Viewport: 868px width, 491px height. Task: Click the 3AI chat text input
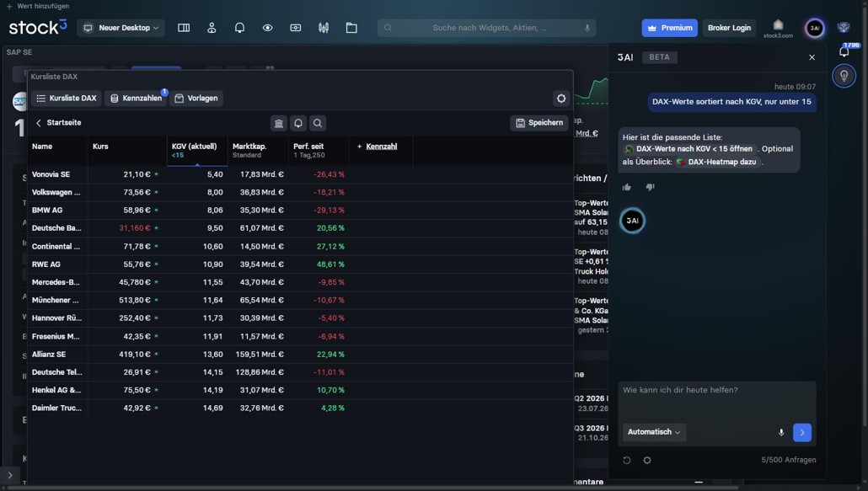[716, 399]
